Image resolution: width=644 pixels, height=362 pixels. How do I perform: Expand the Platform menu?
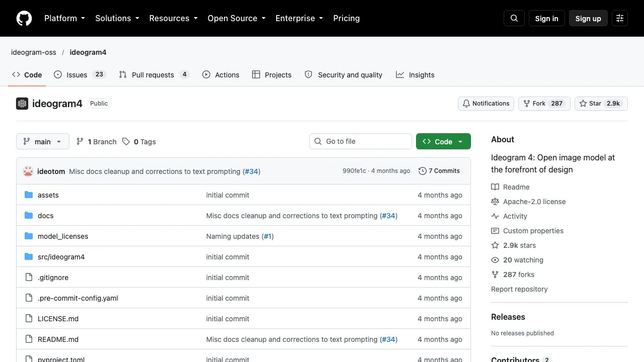pos(65,18)
